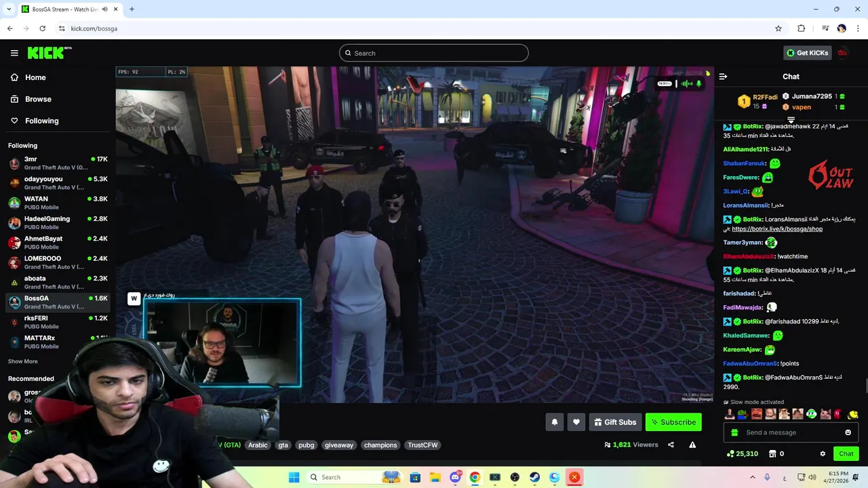Image resolution: width=868 pixels, height=488 pixels.
Task: Click the Get KICKs button
Action: [x=807, y=53]
